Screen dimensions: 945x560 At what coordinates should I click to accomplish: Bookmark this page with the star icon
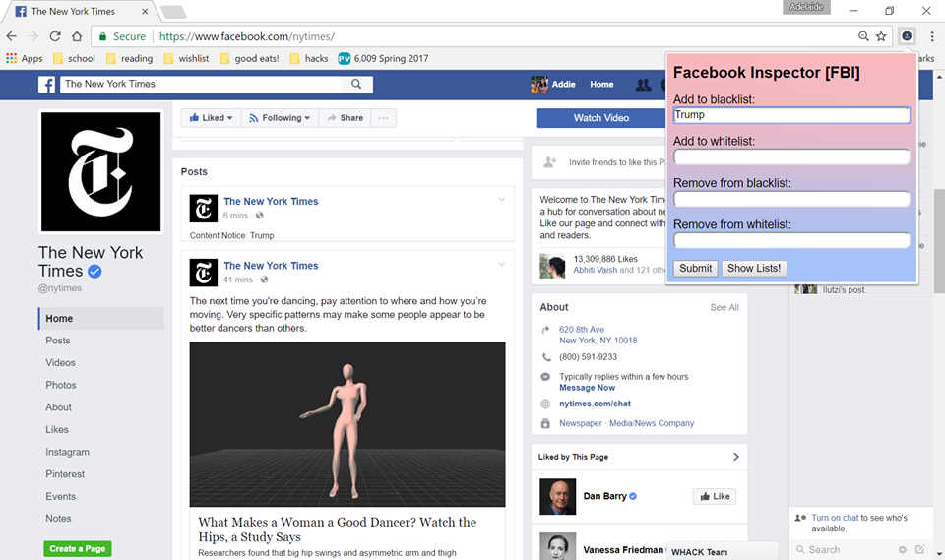pos(881,36)
